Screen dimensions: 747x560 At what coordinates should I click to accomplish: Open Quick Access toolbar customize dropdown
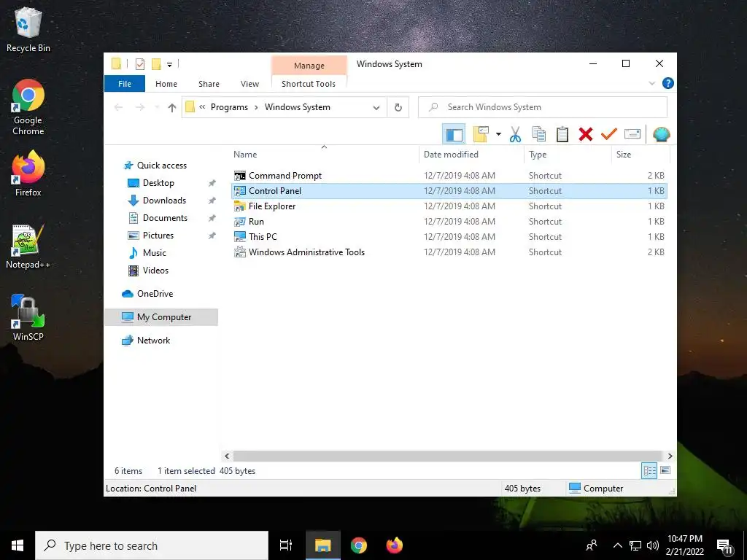169,64
